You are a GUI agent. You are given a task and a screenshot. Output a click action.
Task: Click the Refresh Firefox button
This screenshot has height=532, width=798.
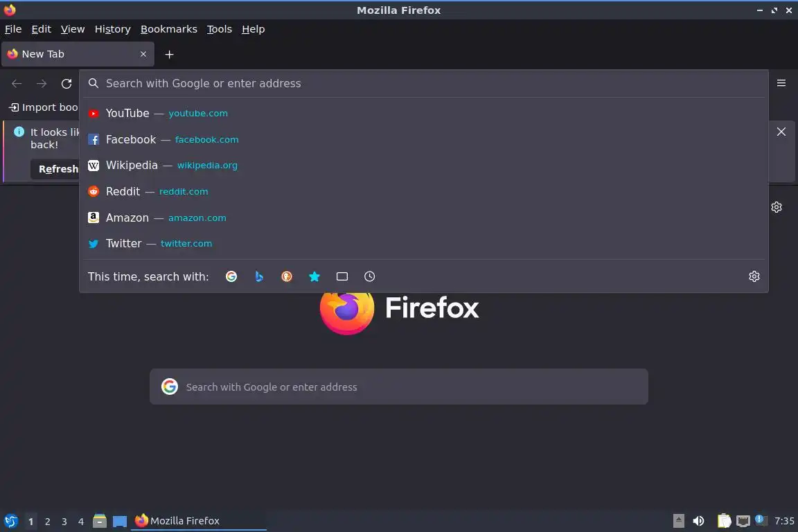coord(56,169)
